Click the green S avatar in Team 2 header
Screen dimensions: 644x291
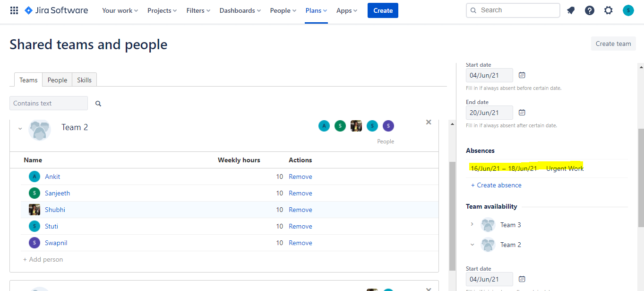click(340, 126)
